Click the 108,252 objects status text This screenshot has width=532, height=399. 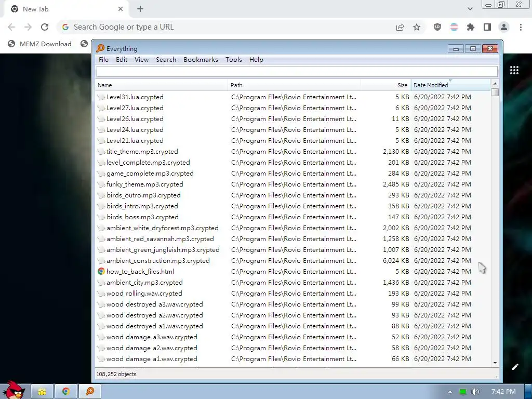(116, 374)
